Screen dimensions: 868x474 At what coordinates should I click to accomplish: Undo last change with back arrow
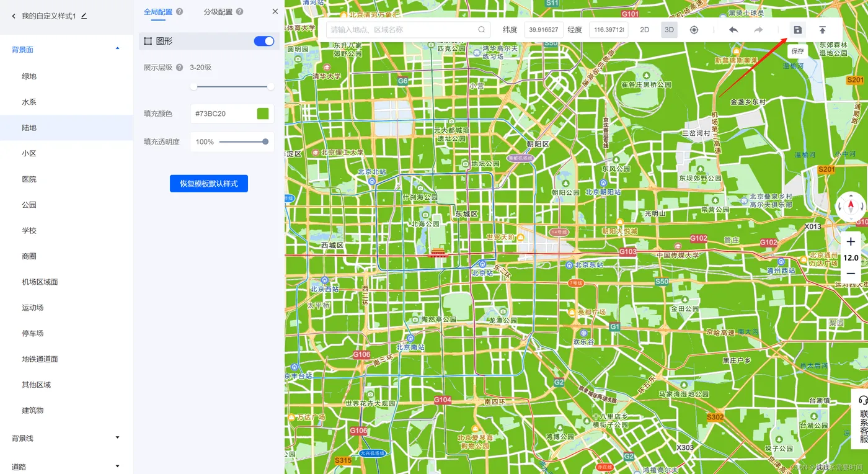click(733, 30)
